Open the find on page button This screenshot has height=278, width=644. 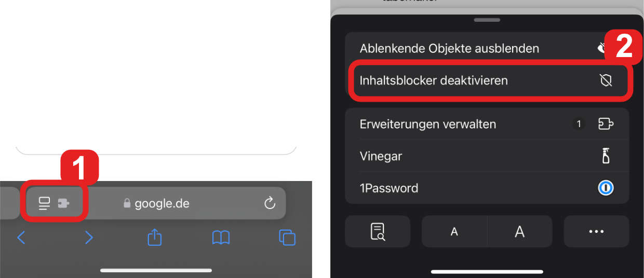pyautogui.click(x=378, y=231)
